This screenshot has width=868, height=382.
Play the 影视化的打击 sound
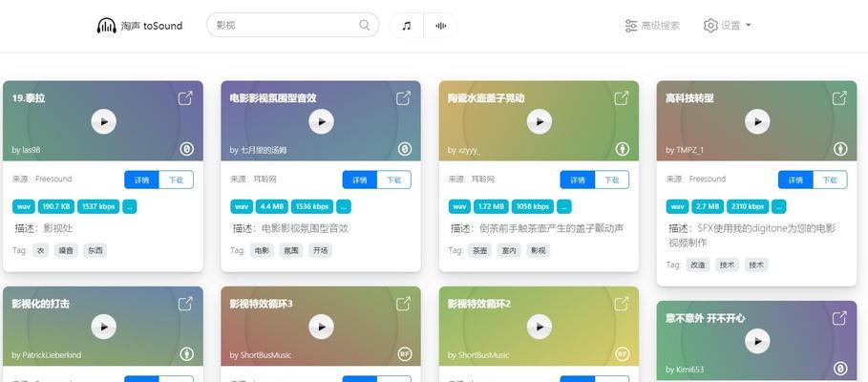click(103, 327)
